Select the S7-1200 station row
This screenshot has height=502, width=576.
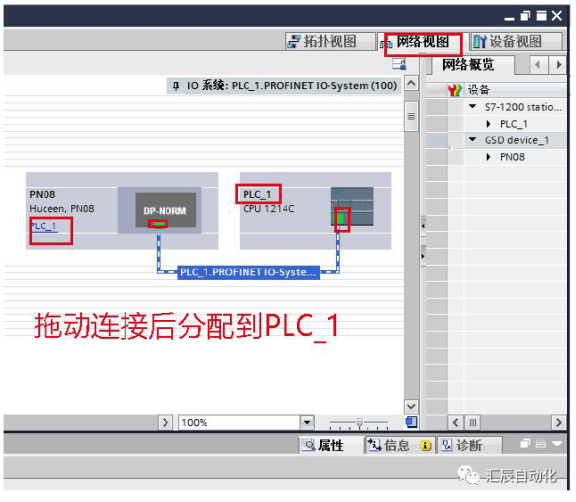(496, 107)
